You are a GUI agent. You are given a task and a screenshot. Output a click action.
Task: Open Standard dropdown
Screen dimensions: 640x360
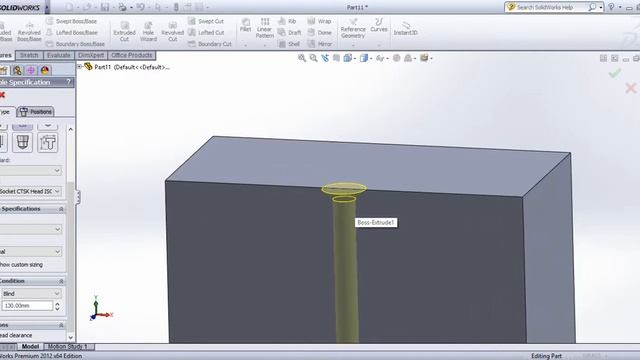pos(31,171)
